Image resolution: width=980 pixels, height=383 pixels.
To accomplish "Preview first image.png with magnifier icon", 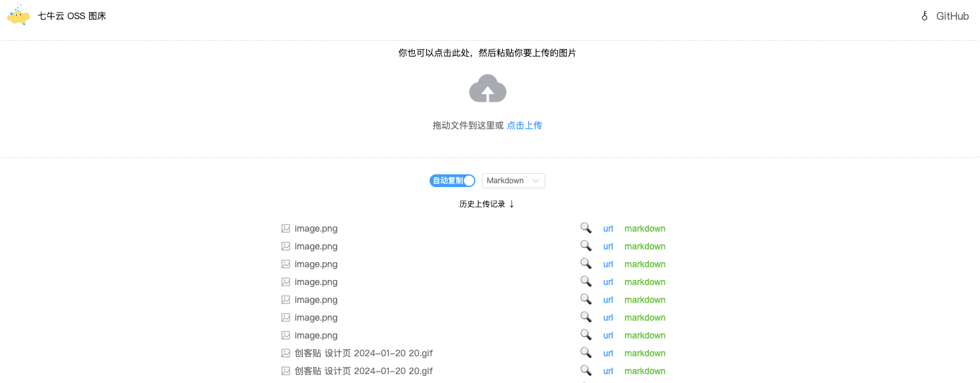I will click(585, 228).
